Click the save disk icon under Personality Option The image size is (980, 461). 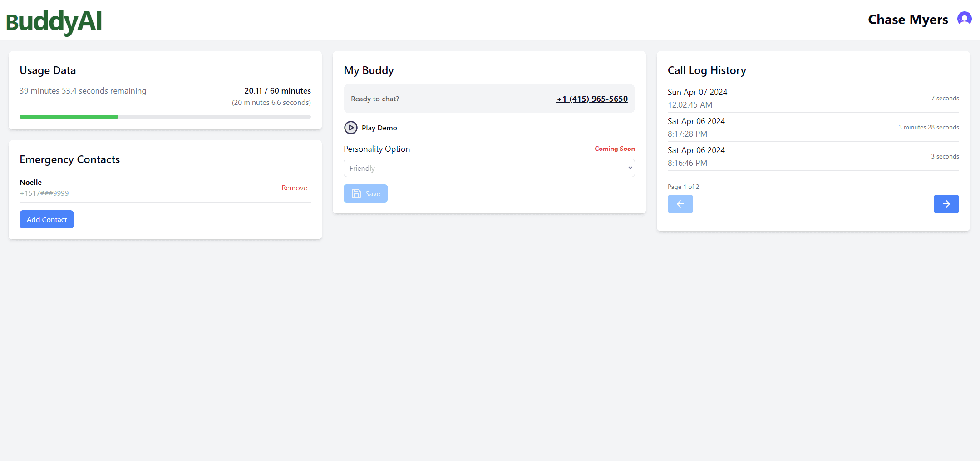point(356,193)
